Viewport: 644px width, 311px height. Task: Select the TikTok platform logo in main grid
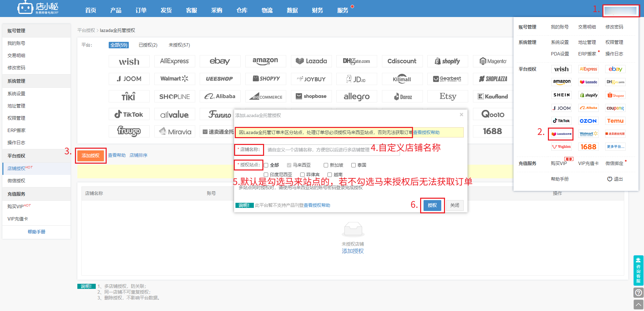click(129, 114)
